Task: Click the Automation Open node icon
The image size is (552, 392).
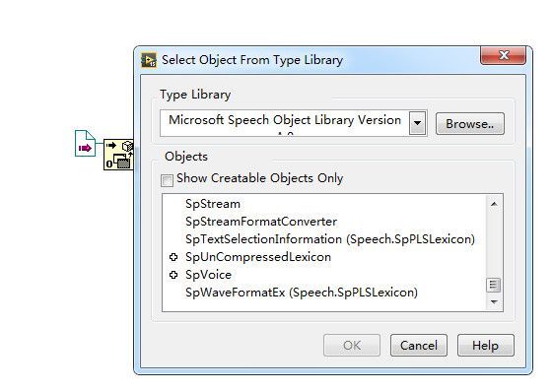Action: point(118,155)
